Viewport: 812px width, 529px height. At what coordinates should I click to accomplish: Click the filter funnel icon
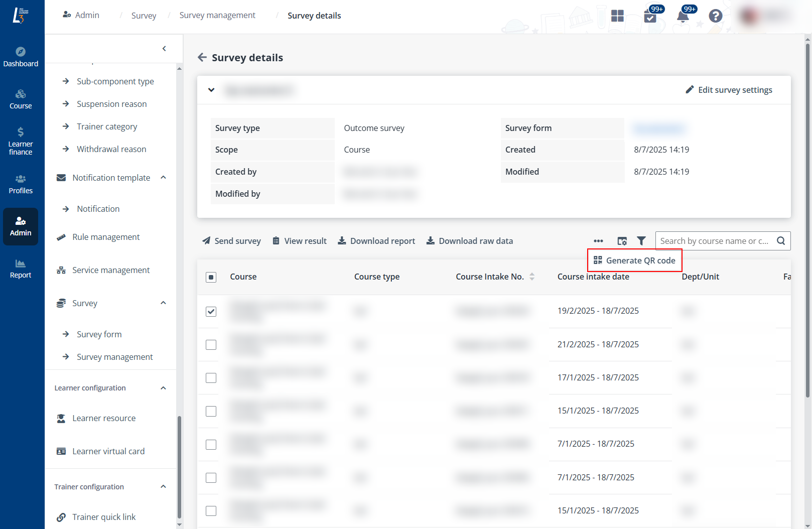pyautogui.click(x=641, y=241)
